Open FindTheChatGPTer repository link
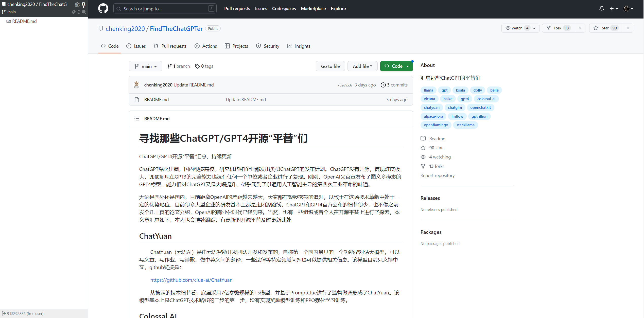This screenshot has height=318, width=644. [176, 29]
